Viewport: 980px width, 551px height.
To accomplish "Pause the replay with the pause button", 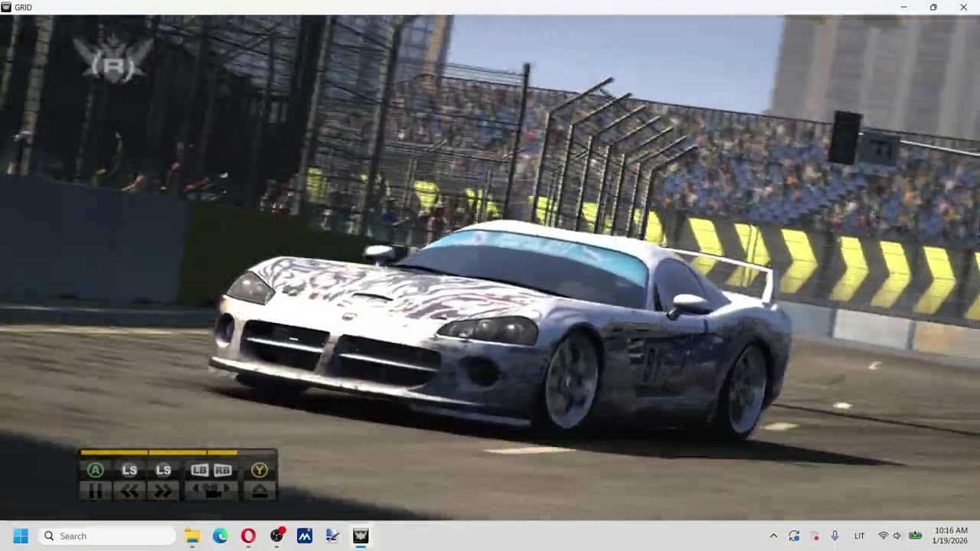I will click(x=96, y=491).
